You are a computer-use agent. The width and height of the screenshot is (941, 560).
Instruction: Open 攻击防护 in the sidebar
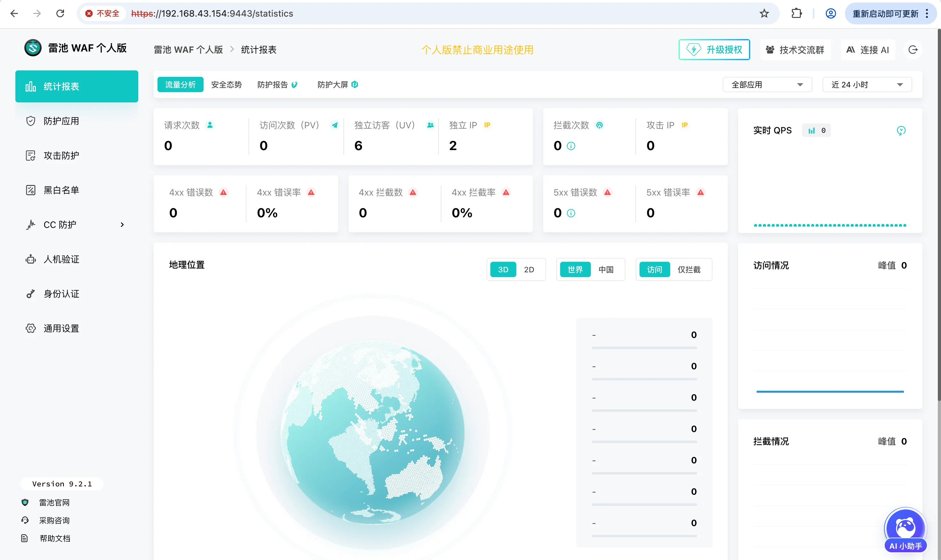[x=61, y=156]
